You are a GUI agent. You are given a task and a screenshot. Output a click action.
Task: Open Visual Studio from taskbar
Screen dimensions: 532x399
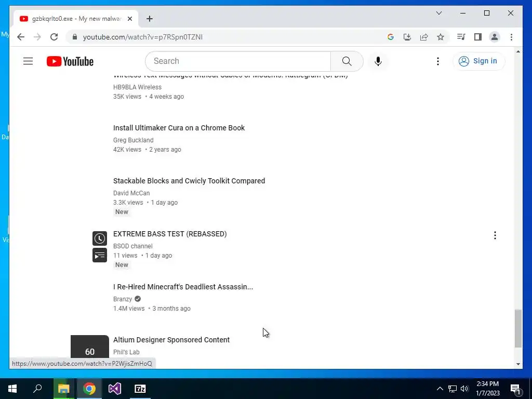115,389
